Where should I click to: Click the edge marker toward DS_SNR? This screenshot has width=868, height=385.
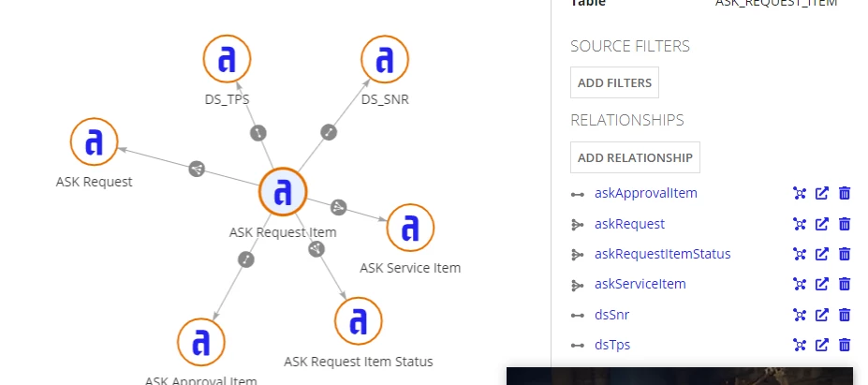click(329, 132)
